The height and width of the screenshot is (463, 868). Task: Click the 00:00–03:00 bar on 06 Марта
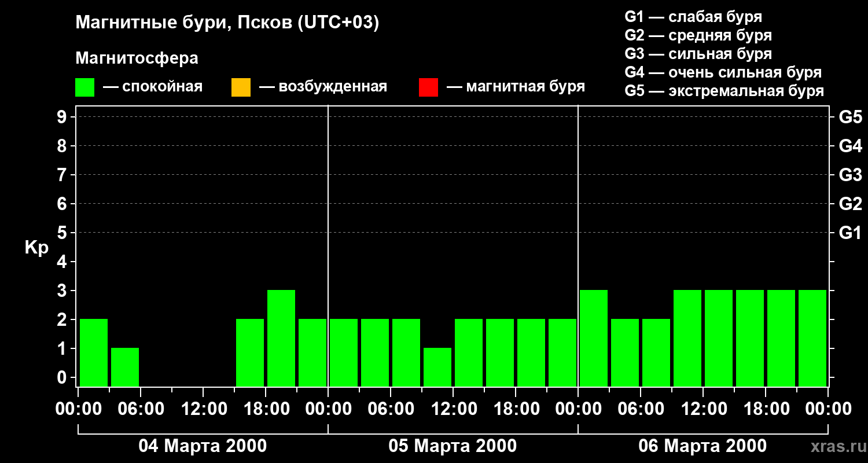[x=594, y=338]
